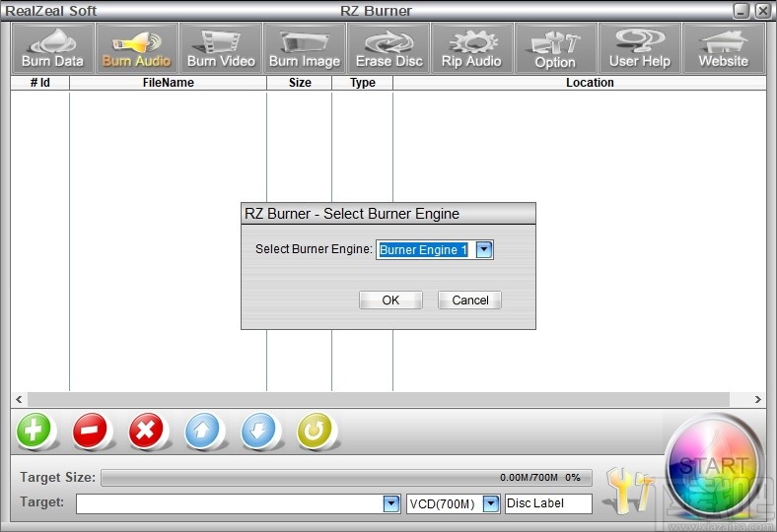
Task: Switch to Burn Audio mode
Action: pyautogui.click(x=137, y=48)
